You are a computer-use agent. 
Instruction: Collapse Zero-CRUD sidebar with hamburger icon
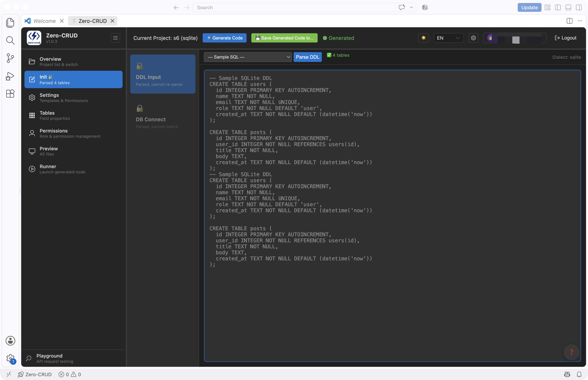point(115,38)
